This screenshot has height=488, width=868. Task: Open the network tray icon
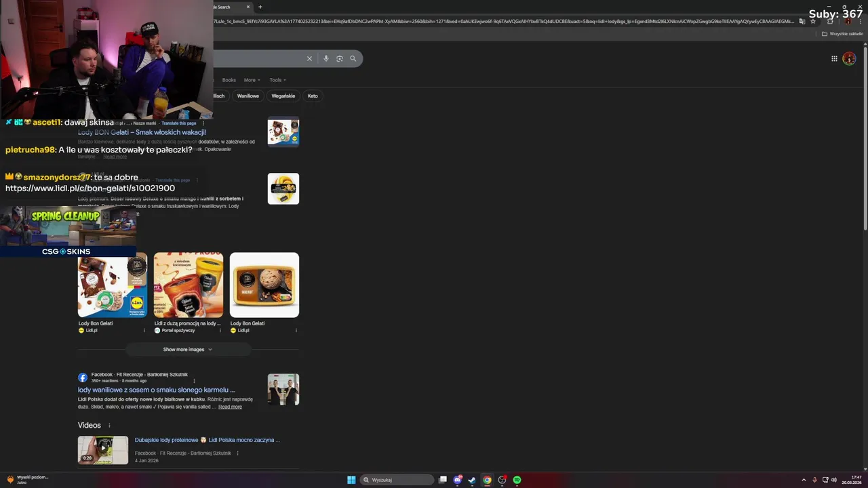825,480
